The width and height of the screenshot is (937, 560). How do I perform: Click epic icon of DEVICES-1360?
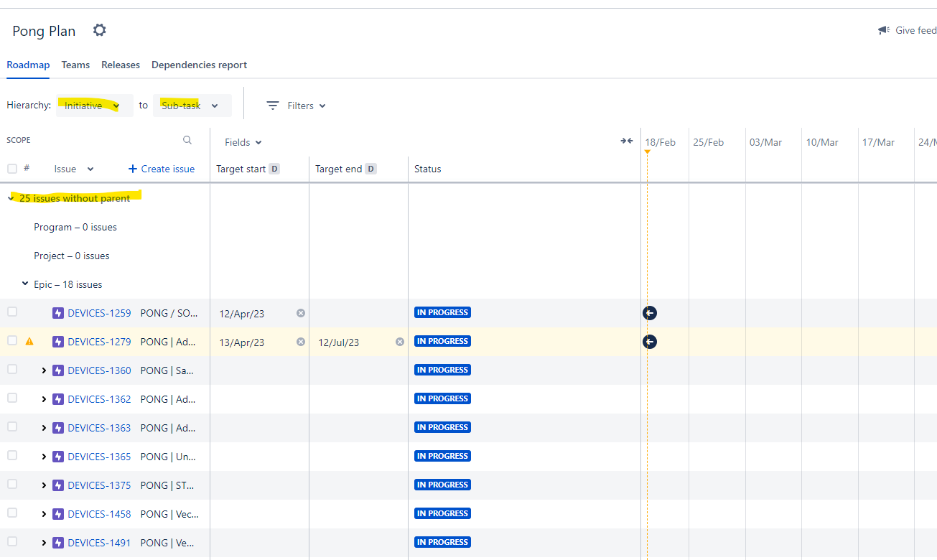coord(58,370)
